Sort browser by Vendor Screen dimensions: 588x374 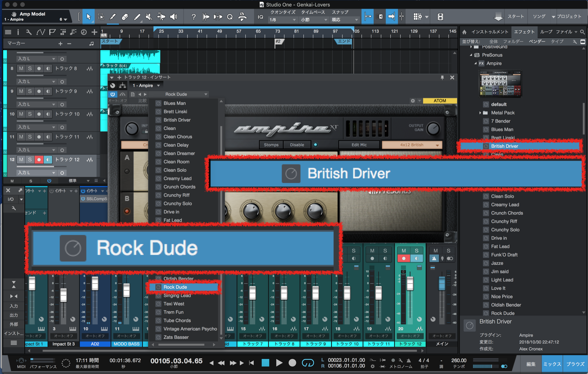537,41
